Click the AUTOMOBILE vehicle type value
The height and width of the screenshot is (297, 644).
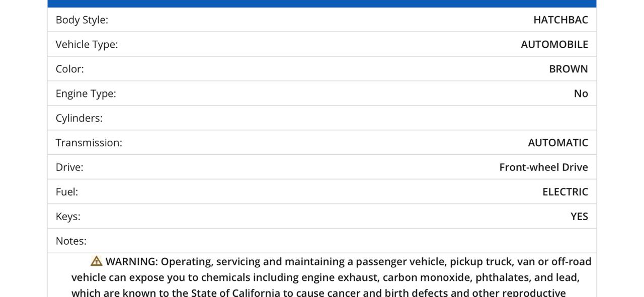coord(554,44)
